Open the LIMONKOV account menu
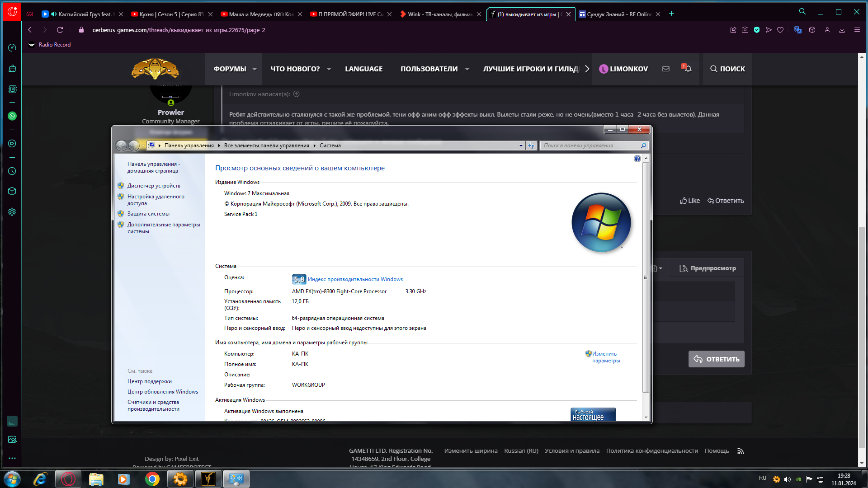This screenshot has width=868, height=488. 623,69
